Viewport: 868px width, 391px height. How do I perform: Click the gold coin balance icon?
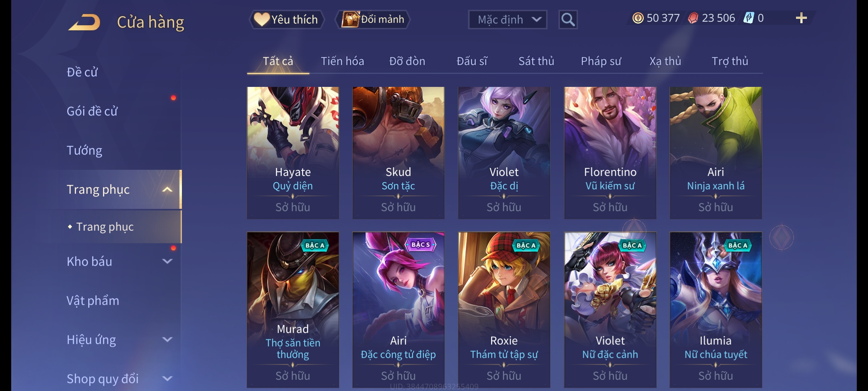(x=638, y=18)
